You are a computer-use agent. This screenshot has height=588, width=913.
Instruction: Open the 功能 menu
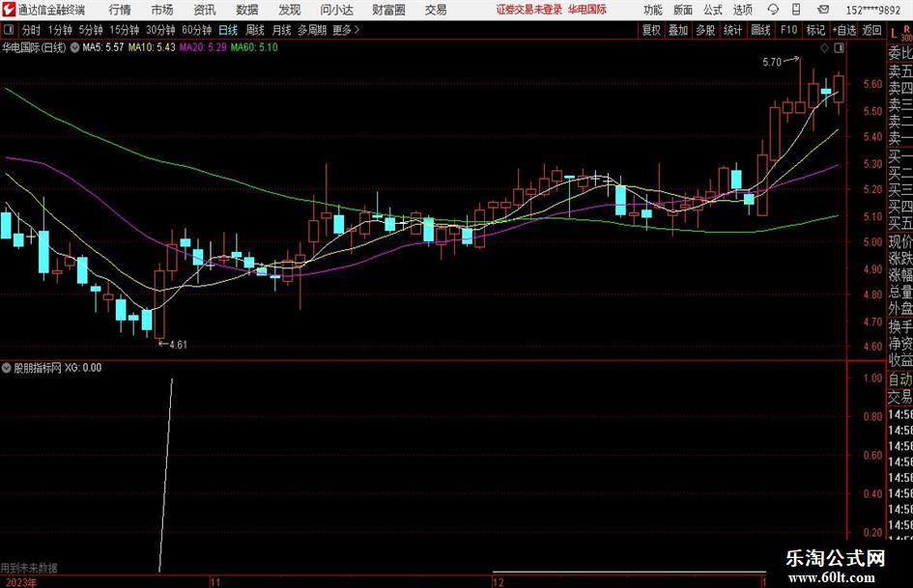click(653, 10)
